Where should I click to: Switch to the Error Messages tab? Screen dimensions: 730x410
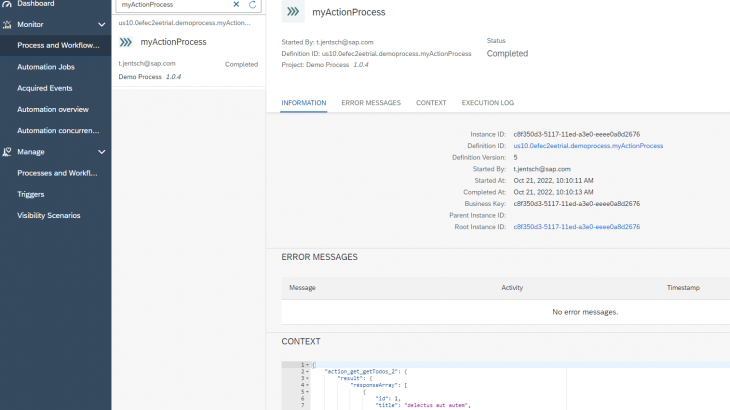click(x=370, y=103)
